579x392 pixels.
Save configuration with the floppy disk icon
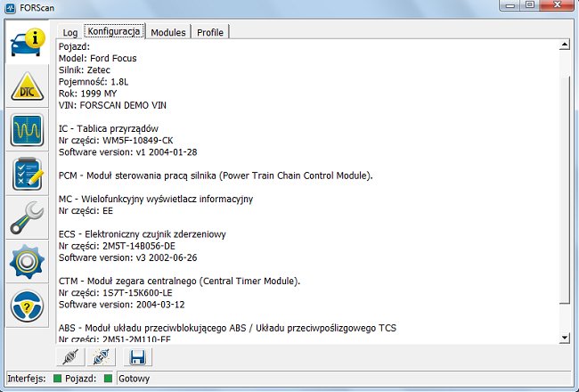[138, 357]
